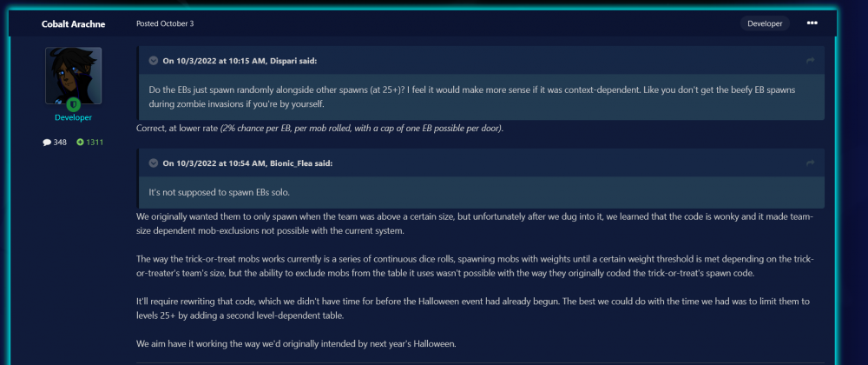Collapse the Dispari quote block
868x365 pixels.
click(x=153, y=61)
